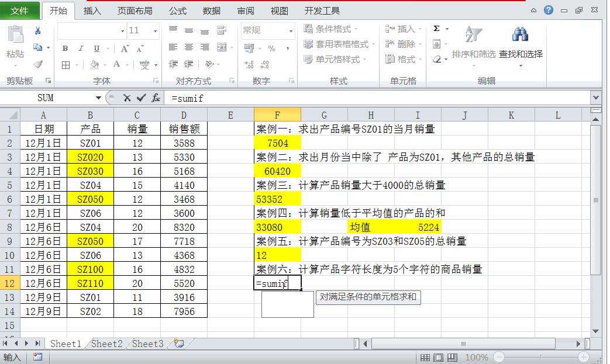Select the Format Painter brush
610x364 pixels.
pyautogui.click(x=38, y=64)
